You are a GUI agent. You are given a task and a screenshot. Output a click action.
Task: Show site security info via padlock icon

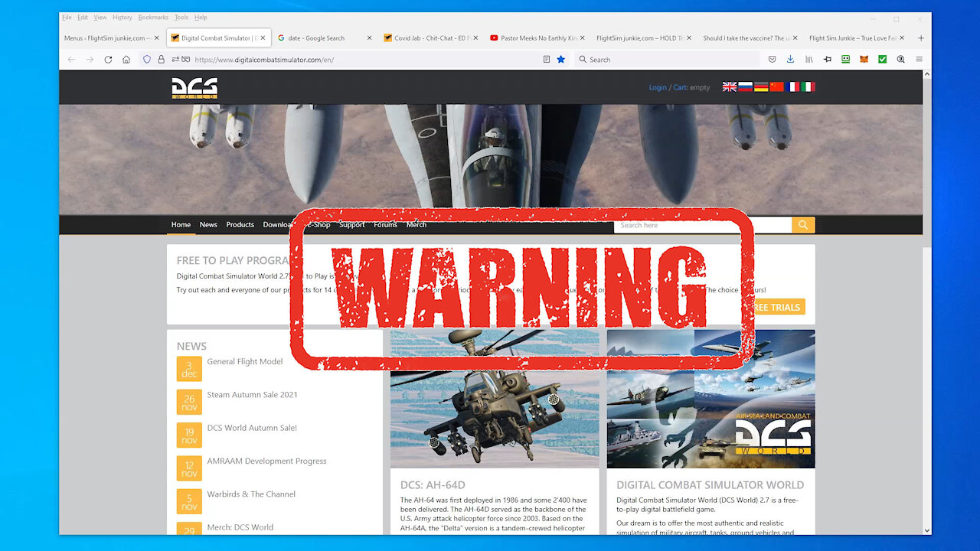161,60
